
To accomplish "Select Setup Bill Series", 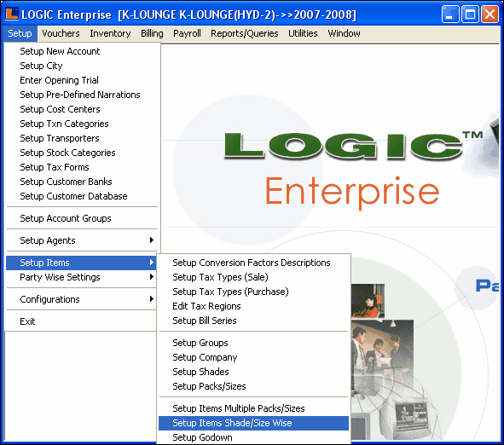I will 253,321.
